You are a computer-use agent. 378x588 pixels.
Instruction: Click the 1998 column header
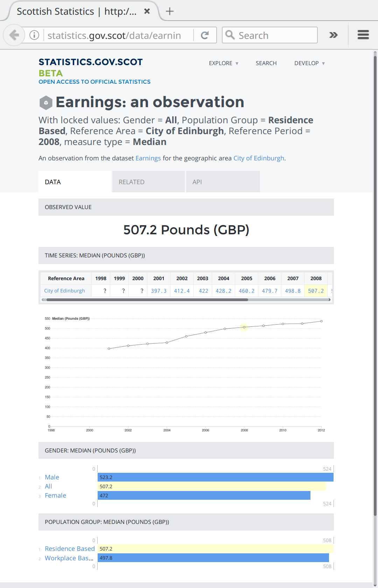(101, 278)
